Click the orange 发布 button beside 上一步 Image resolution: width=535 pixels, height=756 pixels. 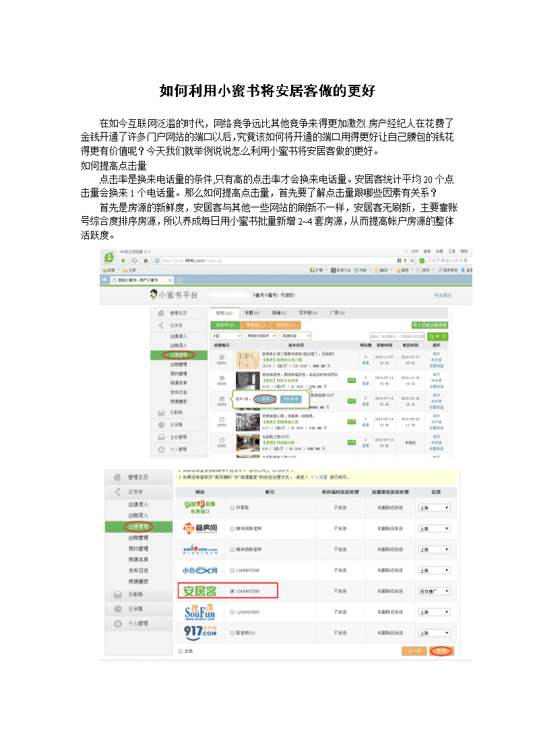(x=441, y=651)
